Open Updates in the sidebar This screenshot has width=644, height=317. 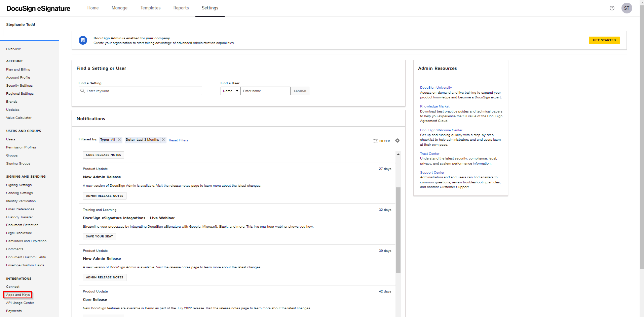13,110
